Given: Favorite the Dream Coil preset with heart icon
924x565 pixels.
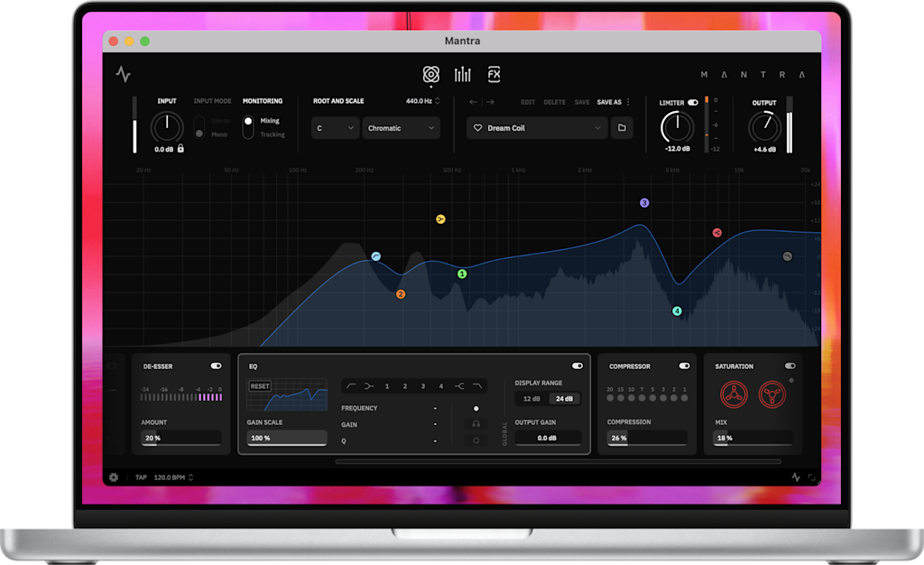Looking at the screenshot, I should [478, 128].
